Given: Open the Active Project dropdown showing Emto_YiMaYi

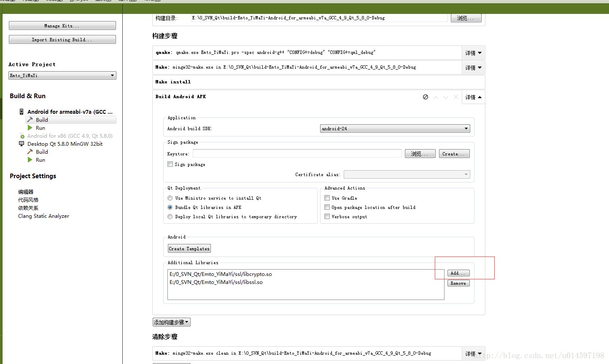Looking at the screenshot, I should 62,75.
